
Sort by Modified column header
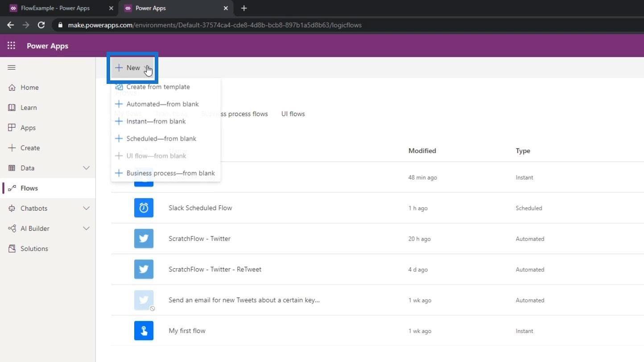422,151
